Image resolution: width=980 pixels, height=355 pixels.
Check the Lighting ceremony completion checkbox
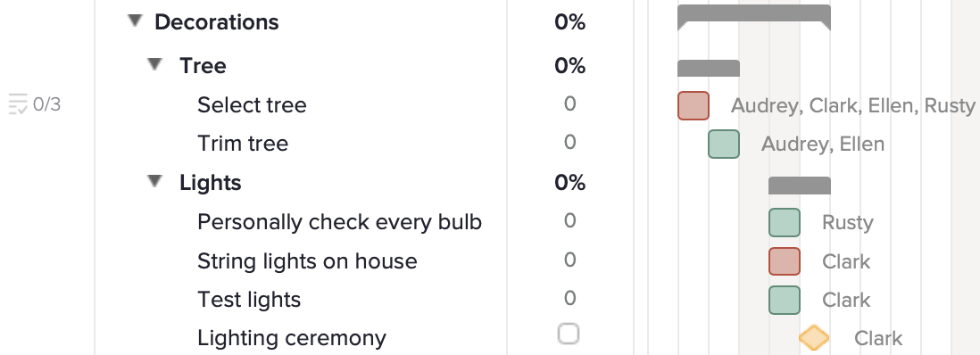(x=569, y=334)
